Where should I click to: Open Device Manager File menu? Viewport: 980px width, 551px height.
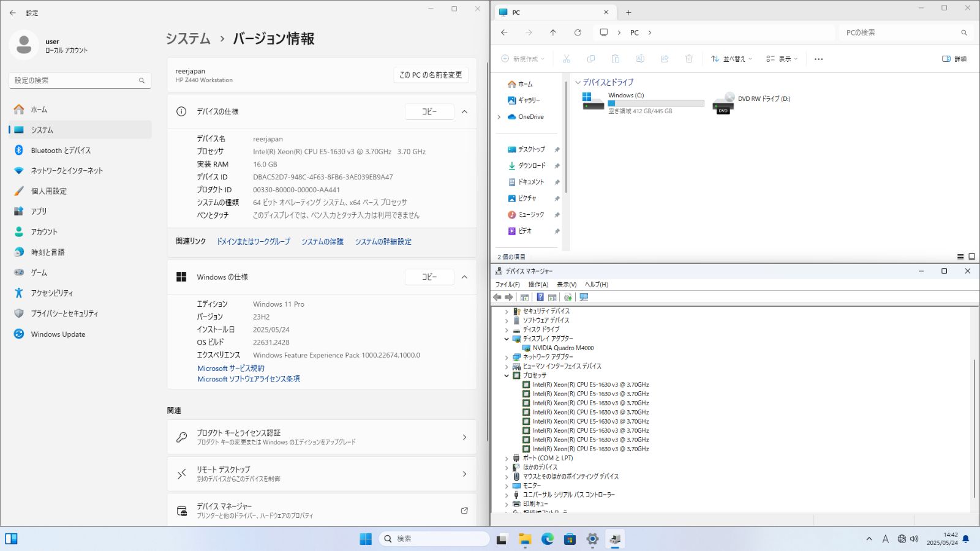[508, 285]
